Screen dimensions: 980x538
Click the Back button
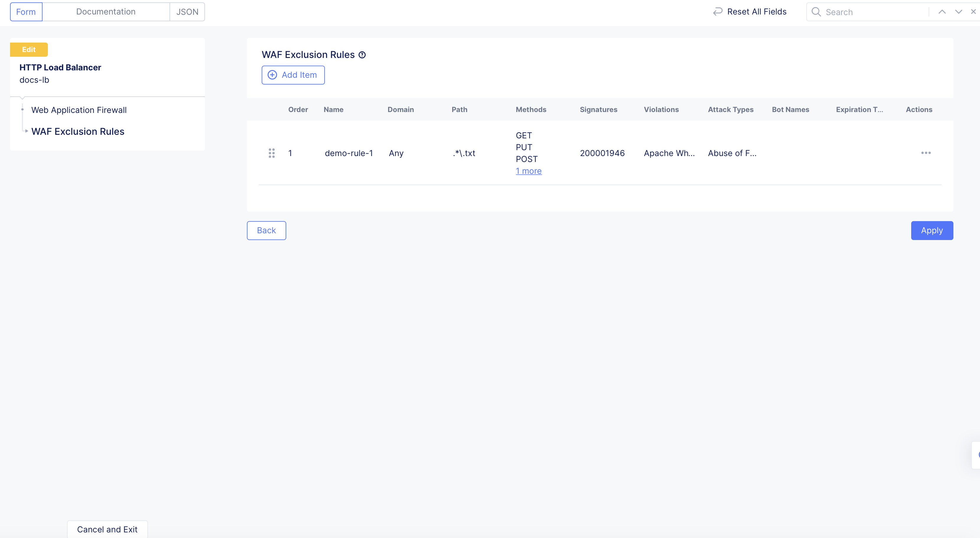click(266, 230)
